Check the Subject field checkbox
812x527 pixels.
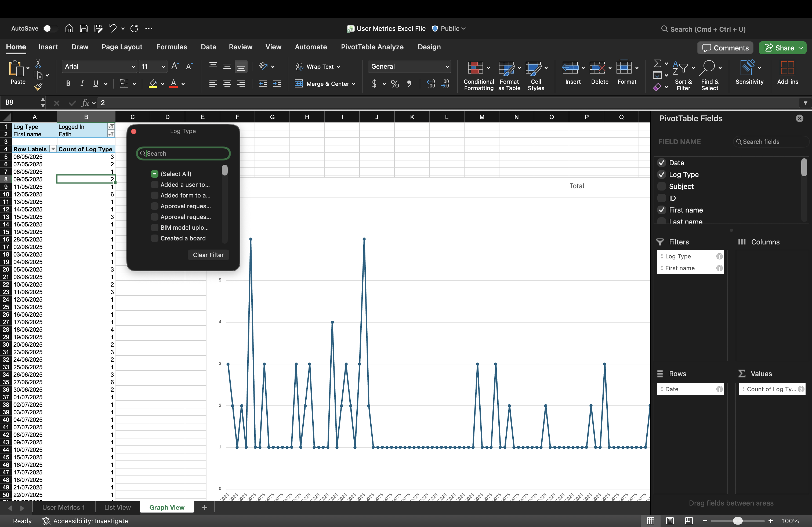(662, 186)
